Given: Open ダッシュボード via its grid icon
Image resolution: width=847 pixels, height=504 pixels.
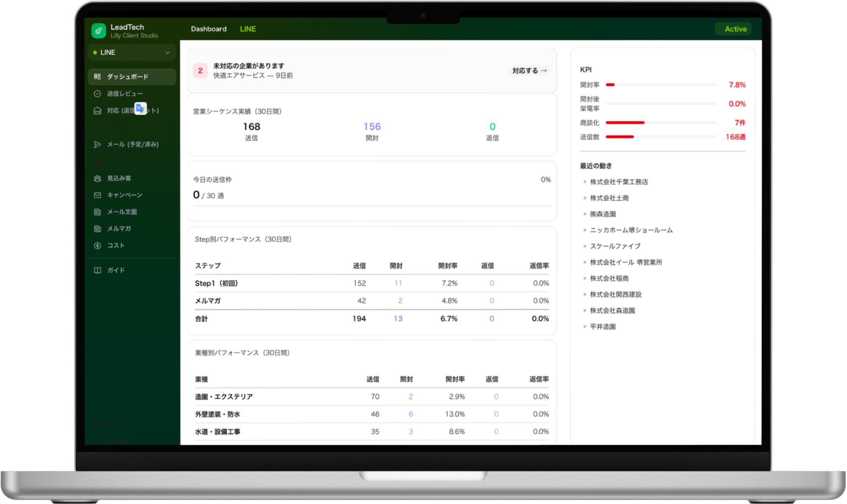Looking at the screenshot, I should 97,77.
